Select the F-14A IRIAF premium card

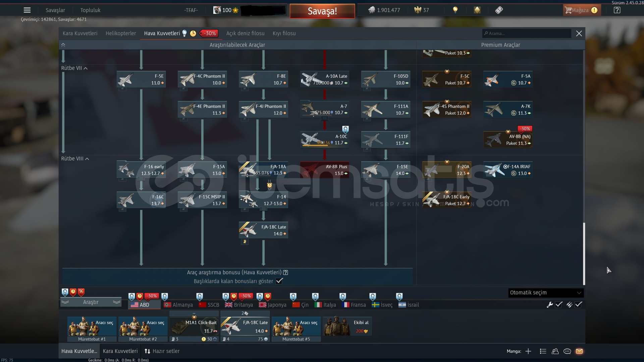[x=508, y=170]
